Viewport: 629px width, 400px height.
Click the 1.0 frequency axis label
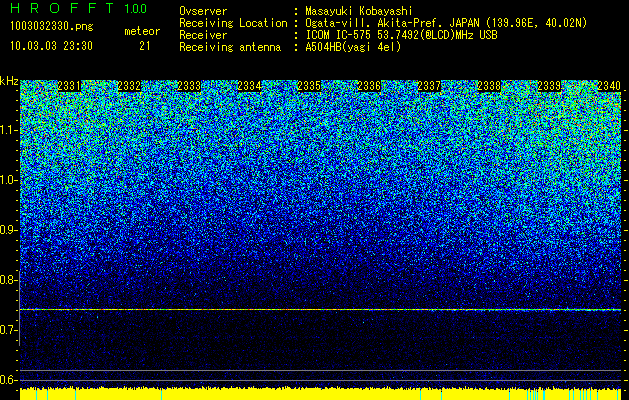click(8, 180)
